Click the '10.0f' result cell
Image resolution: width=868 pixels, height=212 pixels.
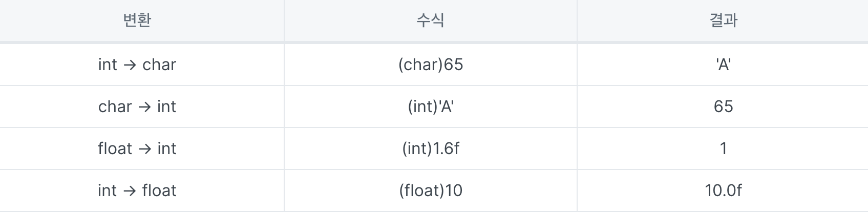(723, 190)
